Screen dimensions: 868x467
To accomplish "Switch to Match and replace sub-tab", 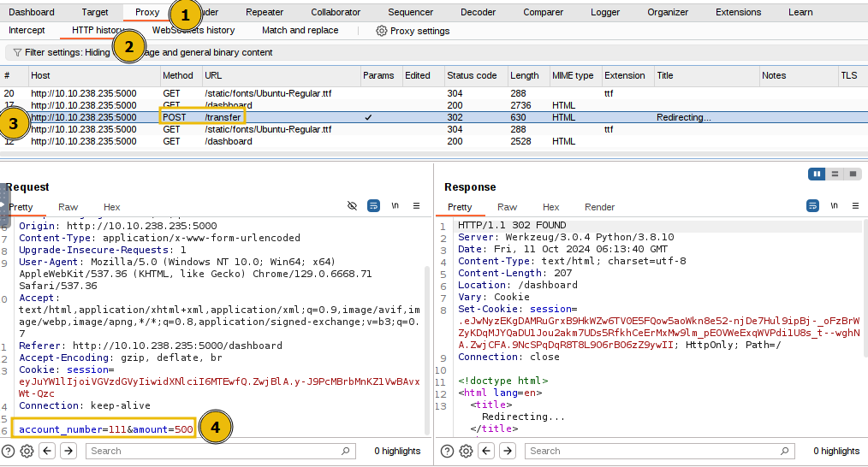I will (300, 31).
